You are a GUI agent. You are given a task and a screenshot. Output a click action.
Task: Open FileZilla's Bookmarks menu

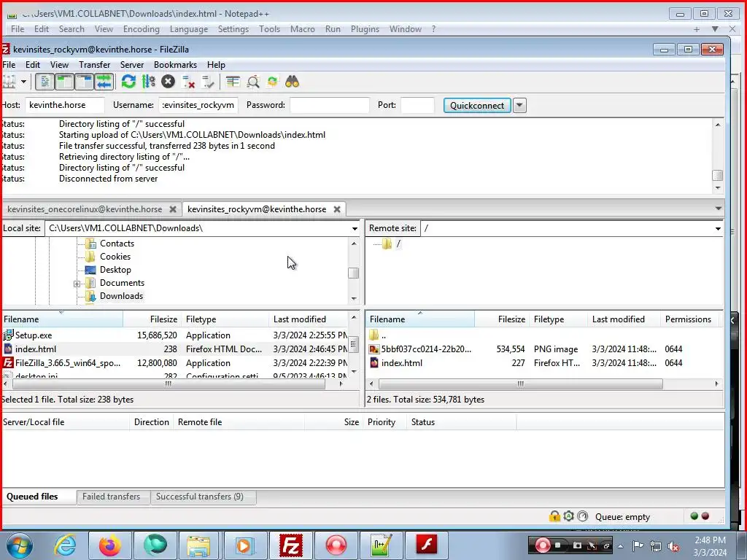click(175, 65)
